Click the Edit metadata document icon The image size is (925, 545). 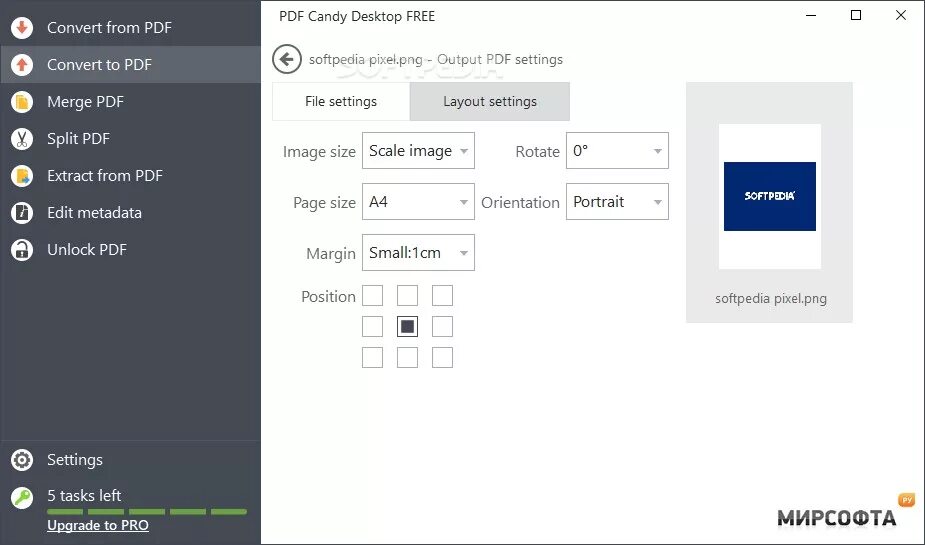22,212
